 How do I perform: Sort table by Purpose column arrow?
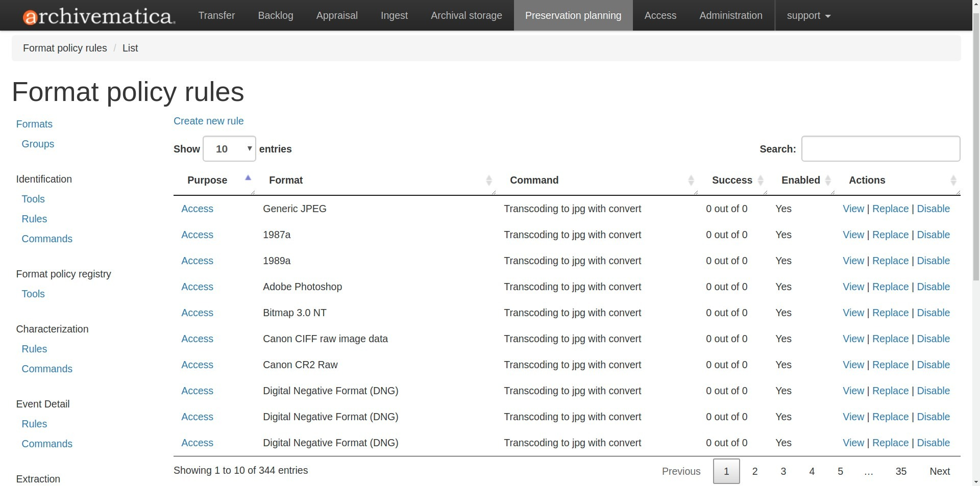point(248,178)
